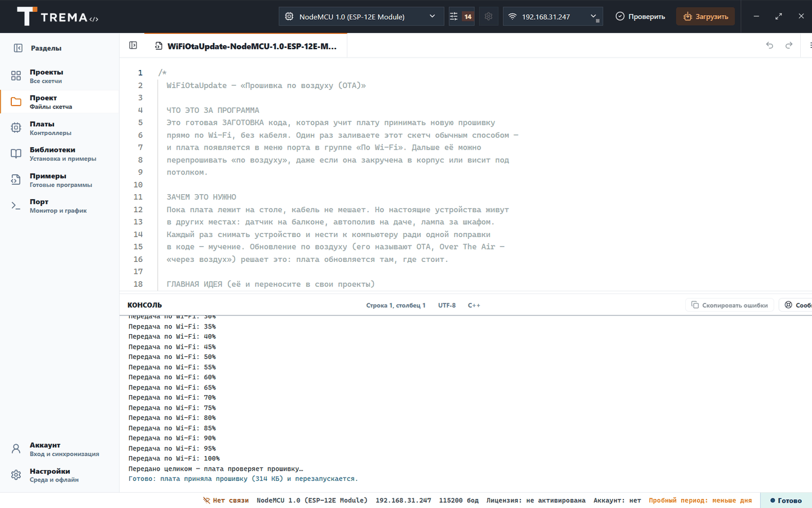812x508 pixels.
Task: Collapse the Разделы sidebar using its panel icon
Action: click(x=18, y=48)
